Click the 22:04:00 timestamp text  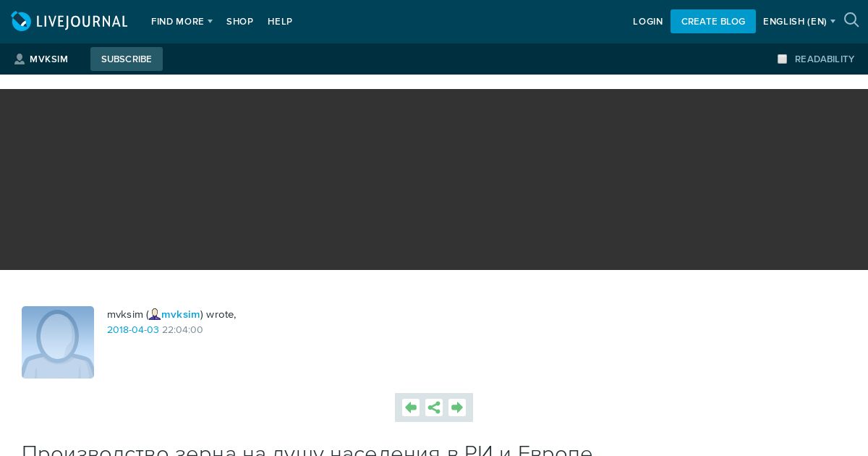tap(182, 330)
